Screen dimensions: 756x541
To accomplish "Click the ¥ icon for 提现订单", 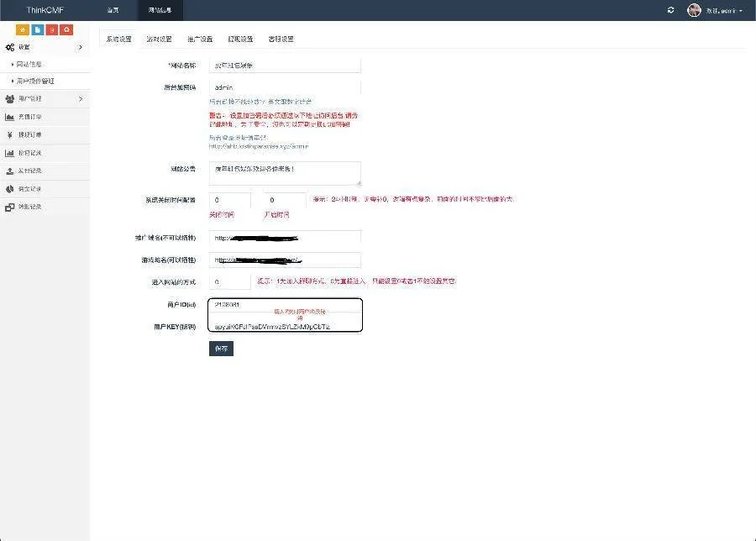I will (10, 134).
